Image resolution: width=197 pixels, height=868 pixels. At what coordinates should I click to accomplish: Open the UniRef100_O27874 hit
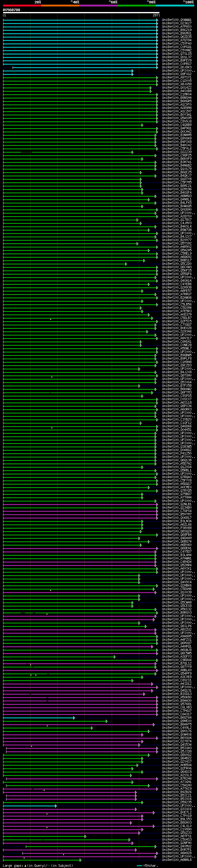176,741
